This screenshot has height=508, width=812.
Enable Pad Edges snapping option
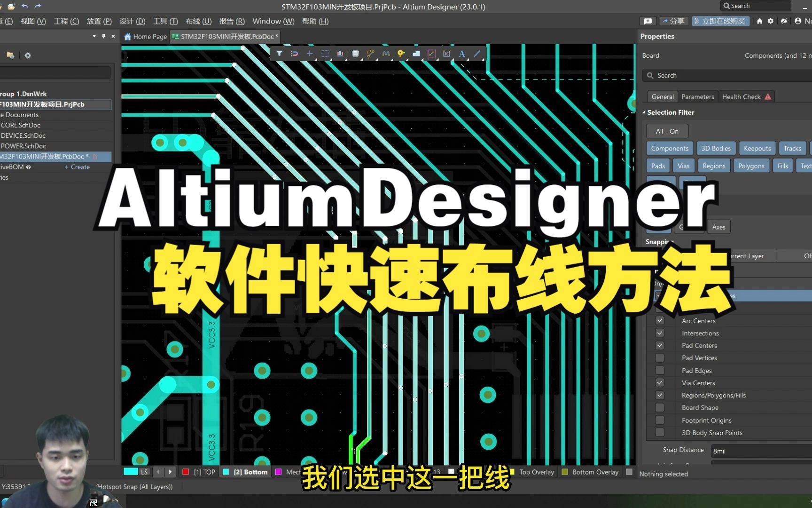[660, 370]
